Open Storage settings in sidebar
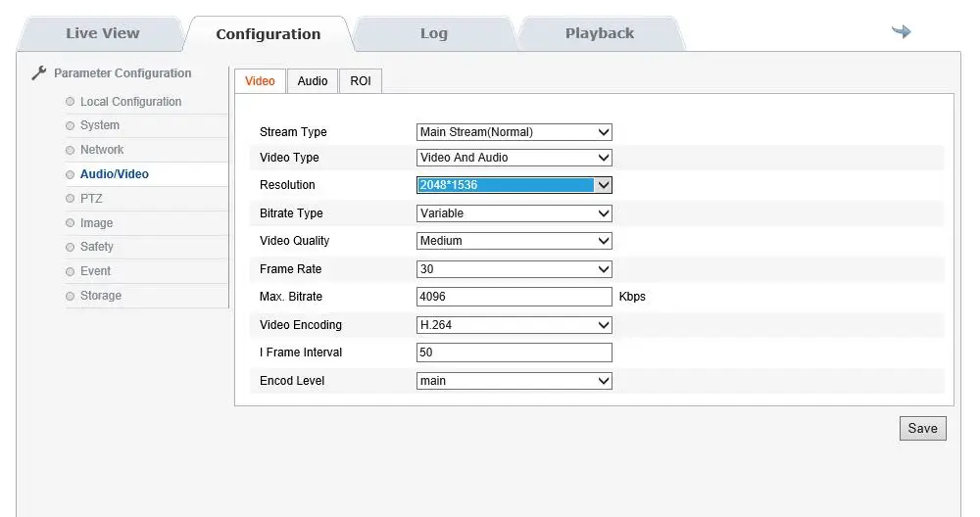The image size is (980, 517). (x=101, y=296)
